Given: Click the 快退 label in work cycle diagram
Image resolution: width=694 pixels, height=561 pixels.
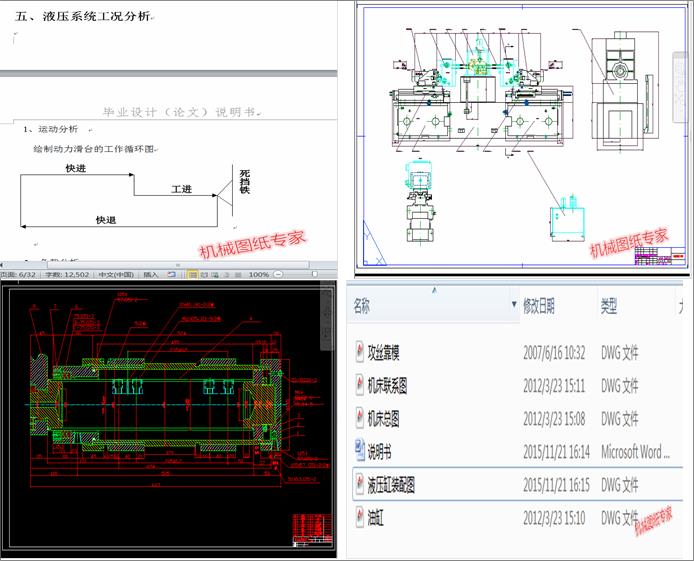Looking at the screenshot, I should point(106,220).
